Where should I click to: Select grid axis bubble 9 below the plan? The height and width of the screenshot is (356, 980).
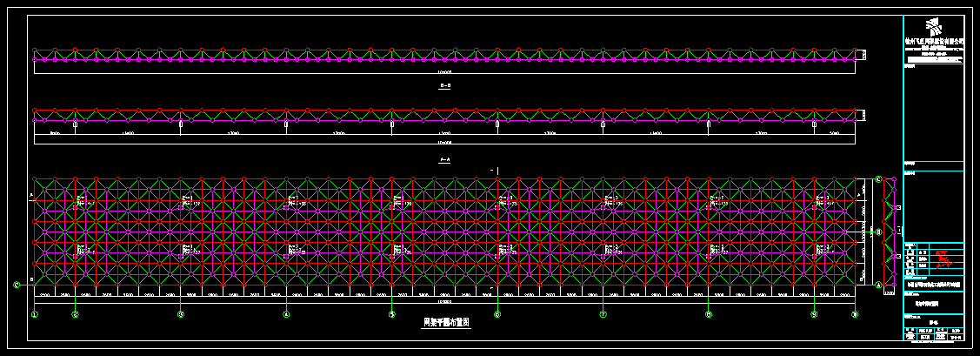814,314
